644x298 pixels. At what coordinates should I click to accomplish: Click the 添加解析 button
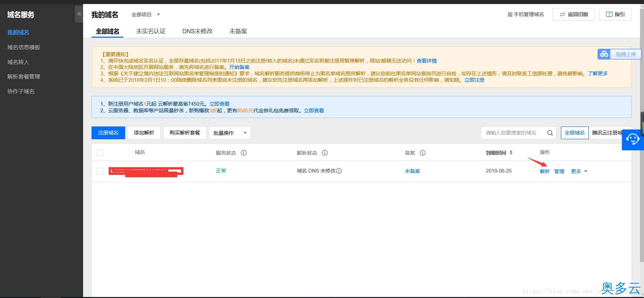click(x=144, y=133)
